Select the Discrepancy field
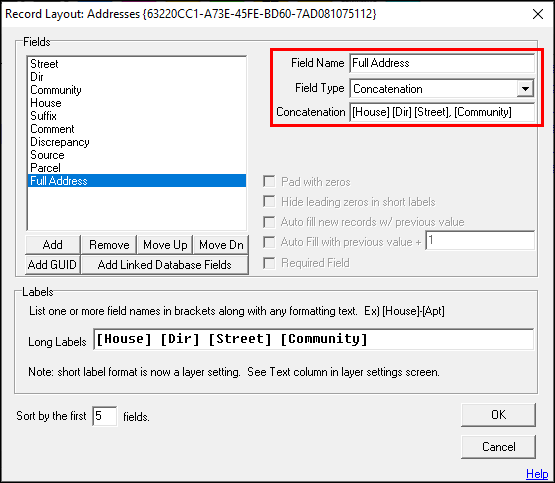The width and height of the screenshot is (555, 483). tap(137, 142)
